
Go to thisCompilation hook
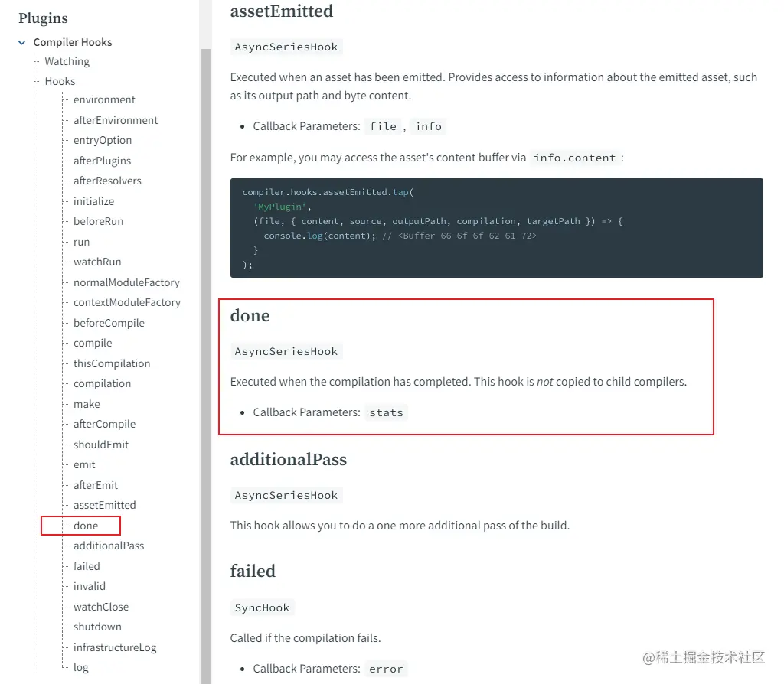pos(112,363)
